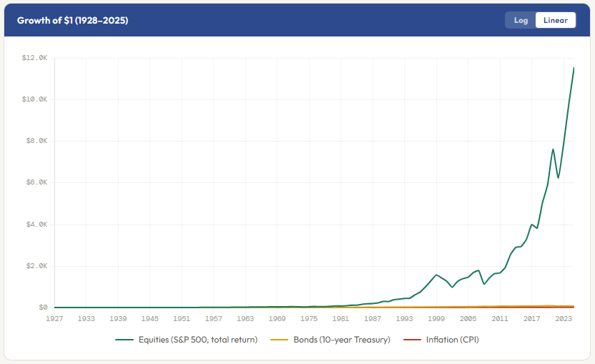Click the Growth of $1 (1928–2025) title
Image resolution: width=595 pixels, height=364 pixels.
72,21
